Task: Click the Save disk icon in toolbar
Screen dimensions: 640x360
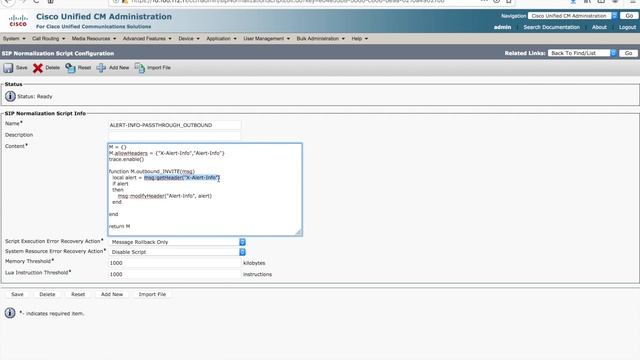Action: tap(8, 68)
